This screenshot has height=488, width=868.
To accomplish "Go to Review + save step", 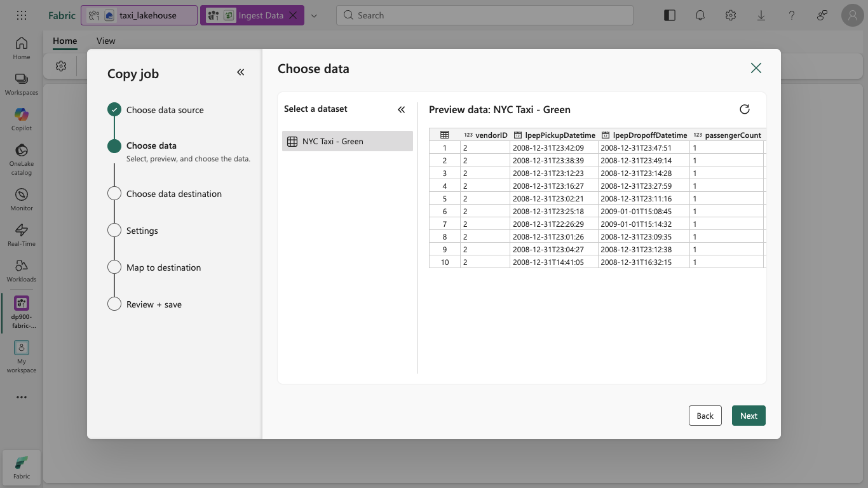I will pos(145,304).
